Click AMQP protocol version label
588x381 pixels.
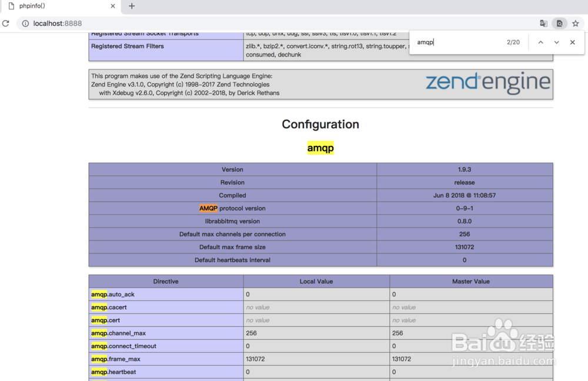232,208
